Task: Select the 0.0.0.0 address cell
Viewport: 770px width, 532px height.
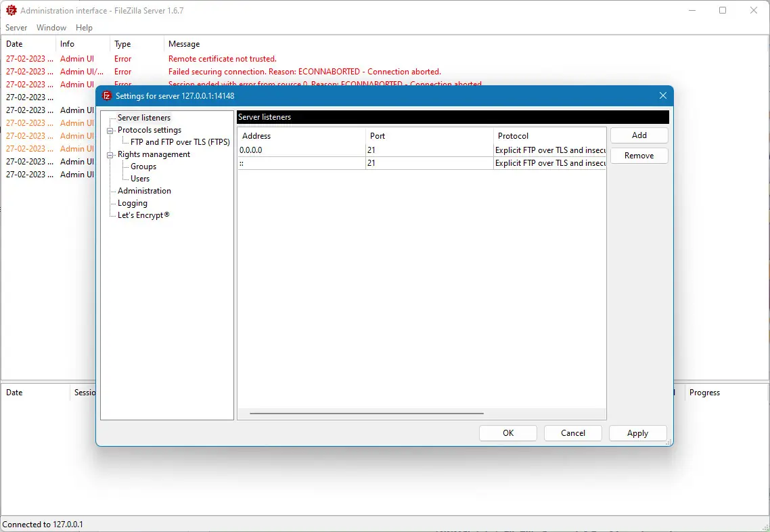Action: (x=302, y=150)
